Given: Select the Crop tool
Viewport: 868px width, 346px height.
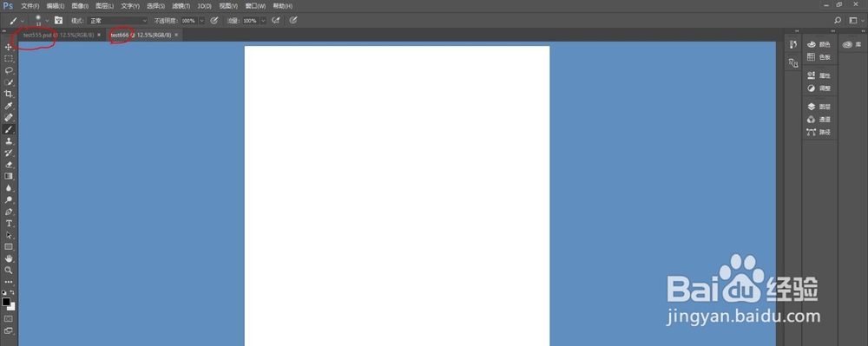Looking at the screenshot, I should coord(9,94).
